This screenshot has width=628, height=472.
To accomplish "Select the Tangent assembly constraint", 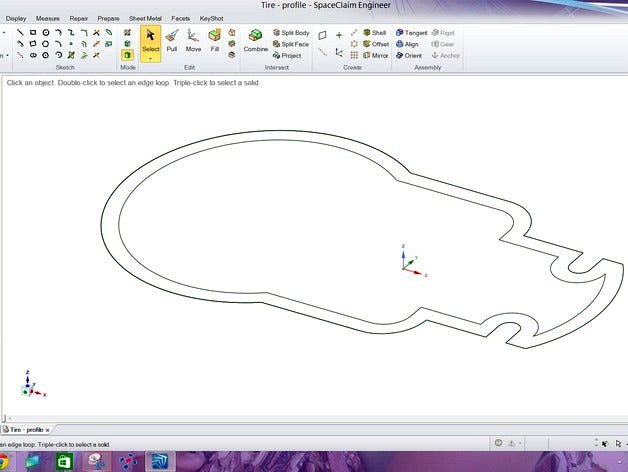I will tap(410, 33).
